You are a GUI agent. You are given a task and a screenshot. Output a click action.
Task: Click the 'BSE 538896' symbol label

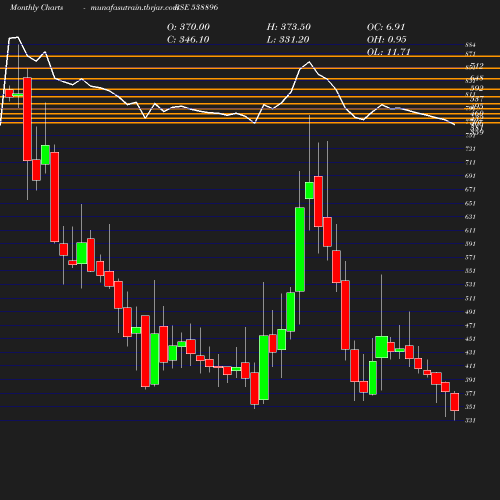[197, 8]
